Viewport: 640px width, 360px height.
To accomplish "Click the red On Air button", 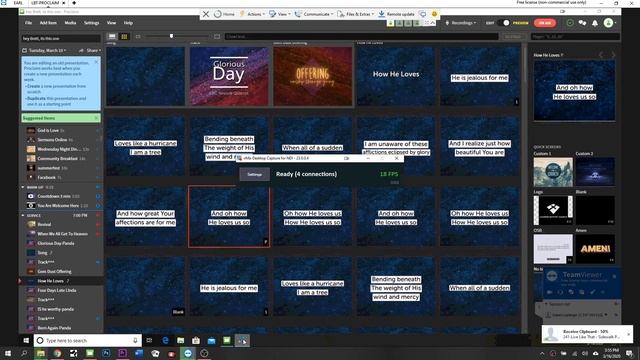I will (x=545, y=23).
